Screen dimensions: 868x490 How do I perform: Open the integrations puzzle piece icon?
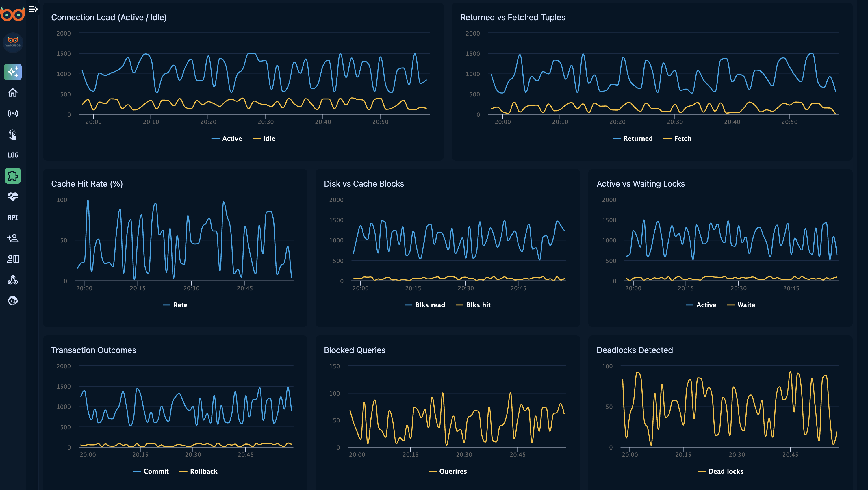(13, 176)
